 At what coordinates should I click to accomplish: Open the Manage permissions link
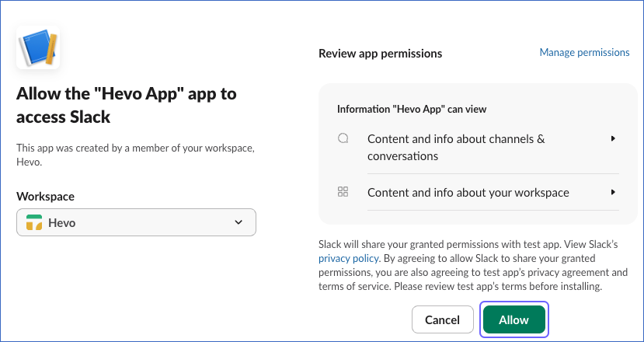pyautogui.click(x=584, y=53)
